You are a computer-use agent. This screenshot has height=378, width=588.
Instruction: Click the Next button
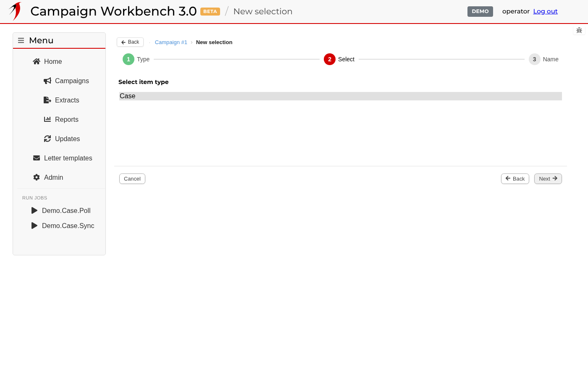click(548, 179)
